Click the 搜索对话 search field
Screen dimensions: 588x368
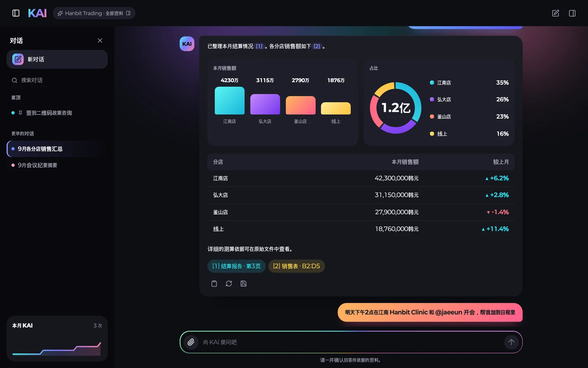click(57, 80)
